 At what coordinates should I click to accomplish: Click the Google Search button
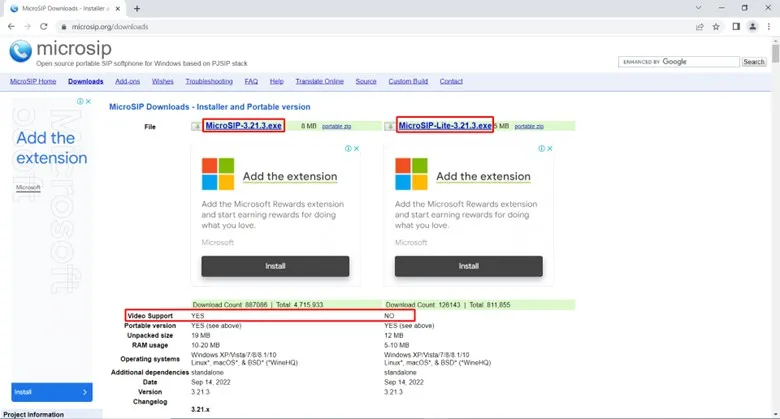(754, 62)
